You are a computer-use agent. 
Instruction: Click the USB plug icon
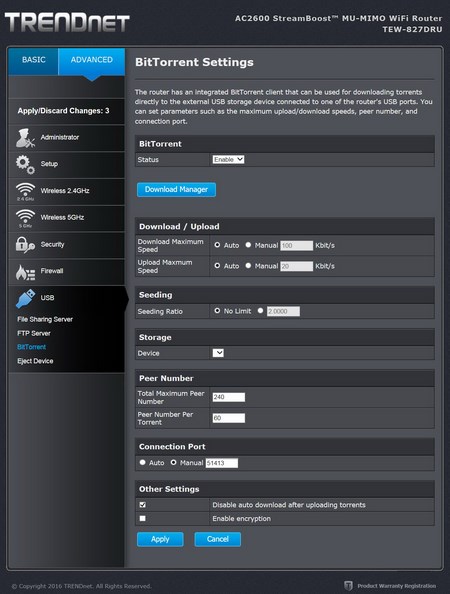pyautogui.click(x=26, y=299)
